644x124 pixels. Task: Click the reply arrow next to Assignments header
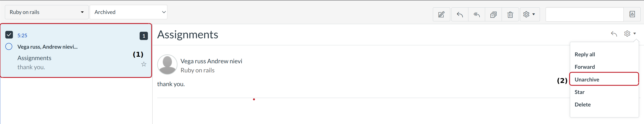click(614, 34)
